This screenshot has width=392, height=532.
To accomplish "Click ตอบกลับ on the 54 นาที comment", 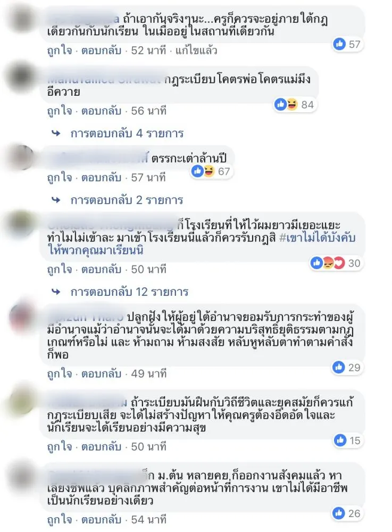I will (x=101, y=519).
